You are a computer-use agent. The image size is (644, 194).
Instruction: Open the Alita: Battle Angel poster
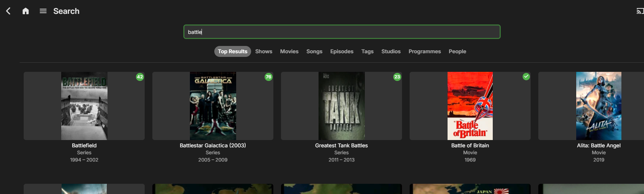(x=591, y=106)
